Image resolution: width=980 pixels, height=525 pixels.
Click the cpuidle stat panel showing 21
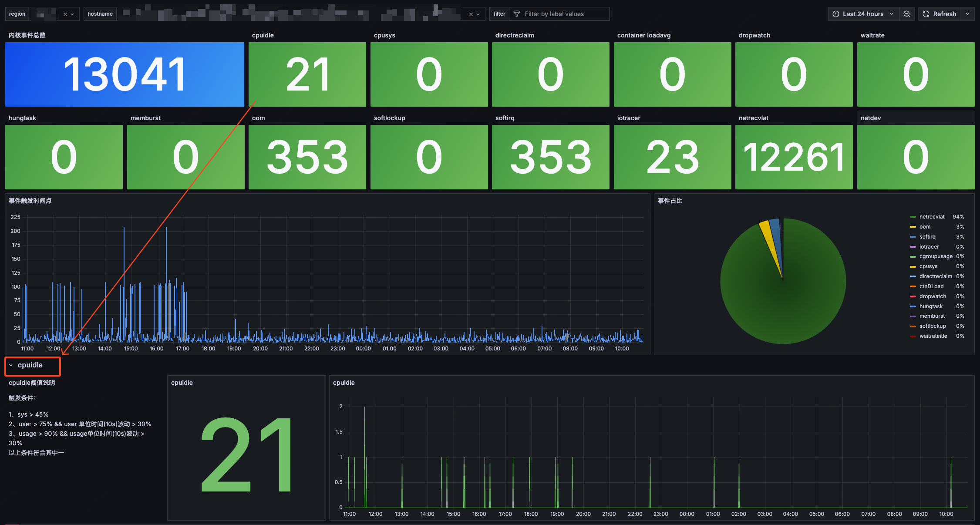pos(307,74)
